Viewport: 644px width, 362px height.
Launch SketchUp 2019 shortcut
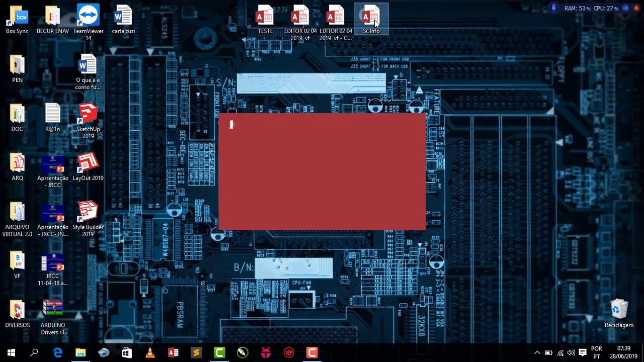coord(88,121)
